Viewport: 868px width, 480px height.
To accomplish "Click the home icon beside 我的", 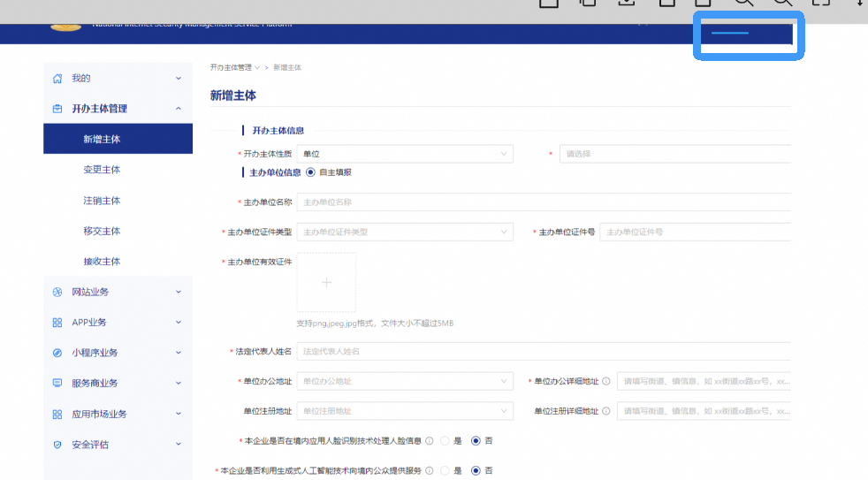I will 57,79.
